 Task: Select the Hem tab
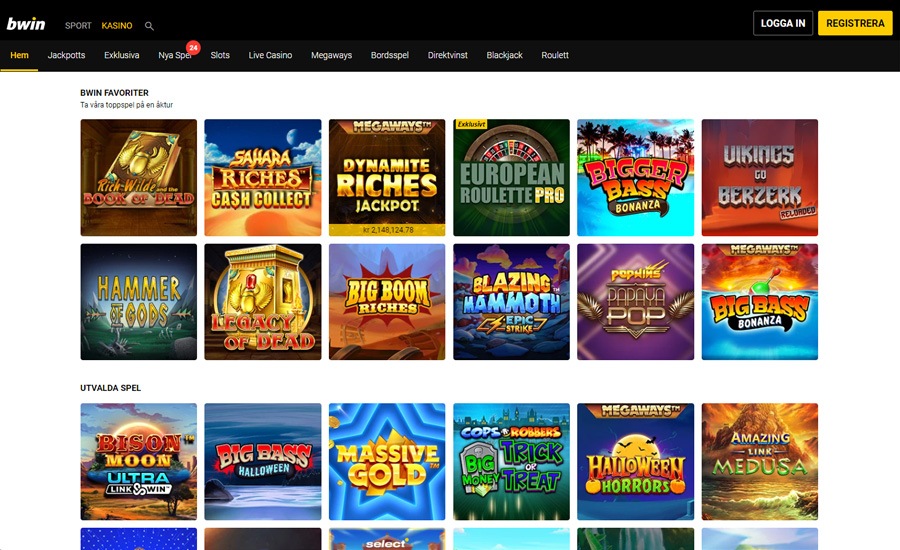tap(19, 55)
